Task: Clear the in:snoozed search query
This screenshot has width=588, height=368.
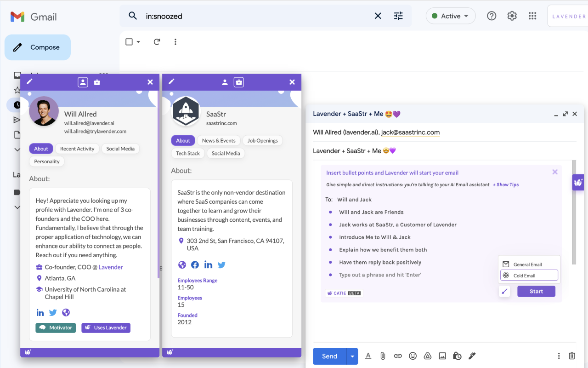Action: (x=378, y=16)
